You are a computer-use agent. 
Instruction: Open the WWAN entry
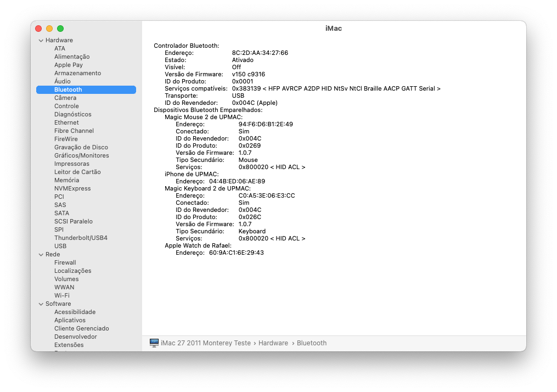pyautogui.click(x=64, y=287)
